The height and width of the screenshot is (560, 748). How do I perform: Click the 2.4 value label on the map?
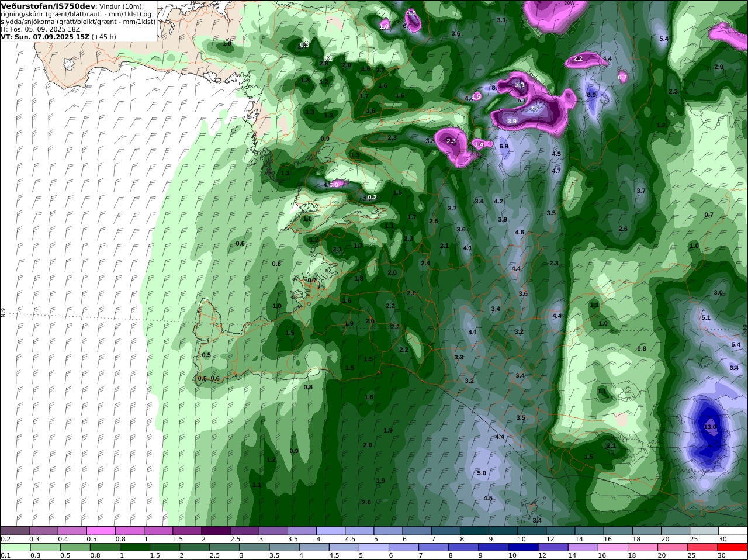pos(425,263)
